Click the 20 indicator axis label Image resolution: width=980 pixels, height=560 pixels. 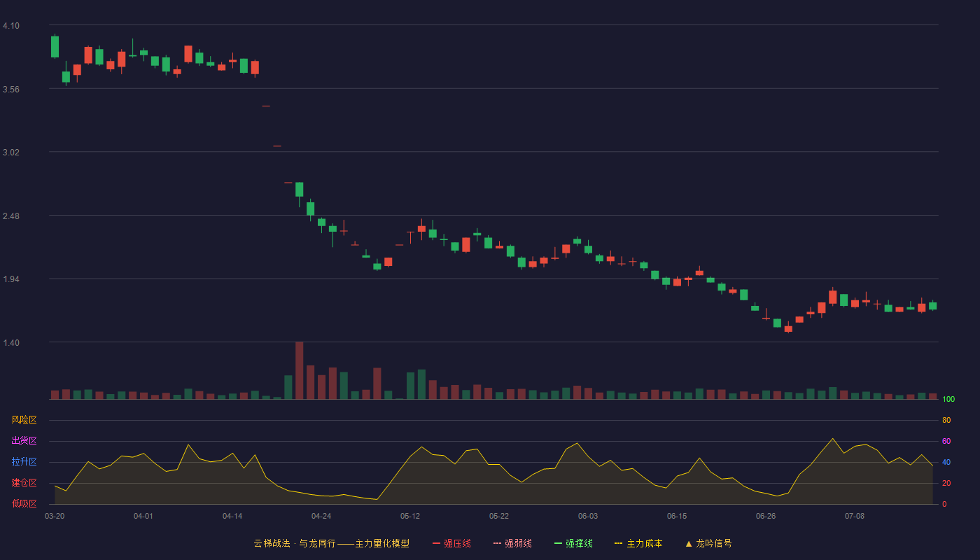[x=946, y=483]
